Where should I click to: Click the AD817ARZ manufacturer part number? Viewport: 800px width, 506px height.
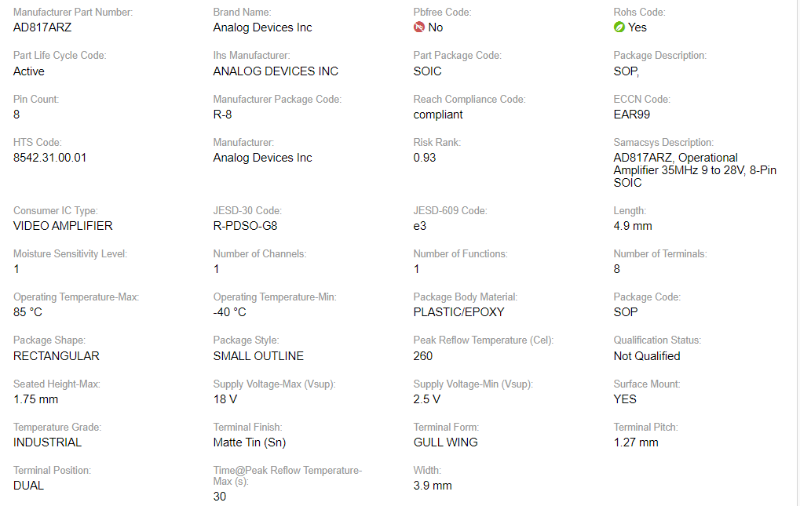(x=42, y=28)
